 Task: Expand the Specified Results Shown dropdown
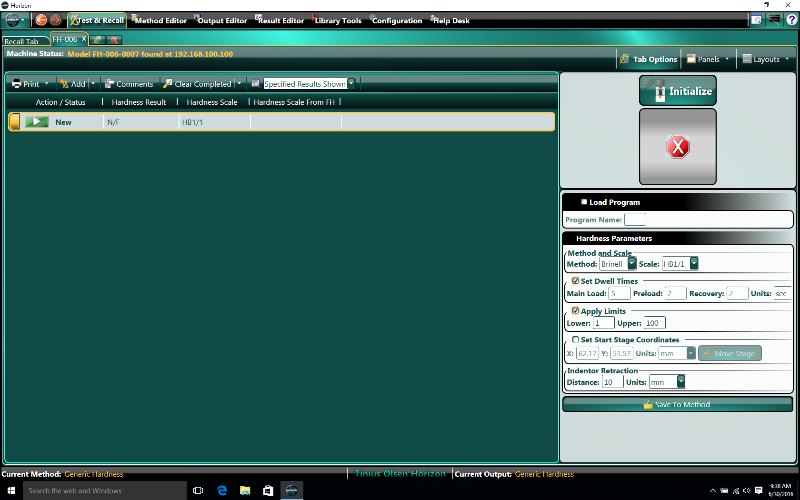click(351, 84)
